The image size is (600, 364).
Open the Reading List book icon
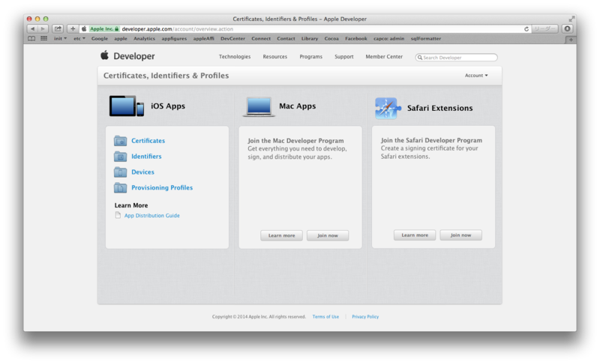click(31, 39)
